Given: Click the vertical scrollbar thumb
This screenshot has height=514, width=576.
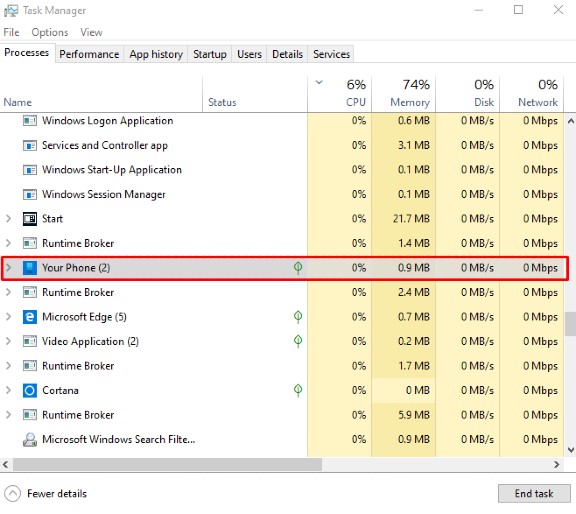Looking at the screenshot, I should click(570, 324).
